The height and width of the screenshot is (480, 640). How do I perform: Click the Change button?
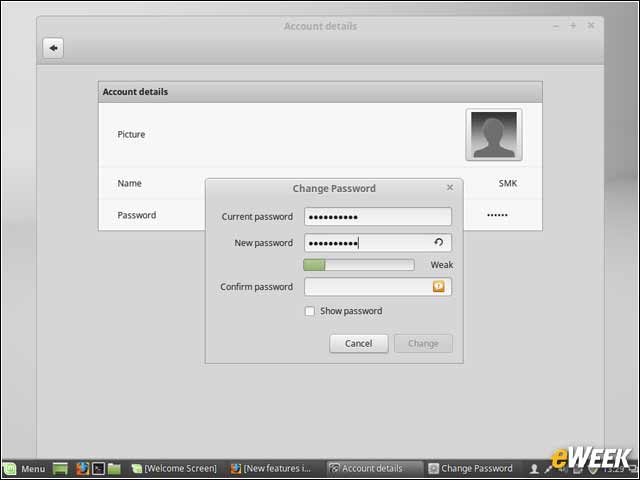click(423, 344)
